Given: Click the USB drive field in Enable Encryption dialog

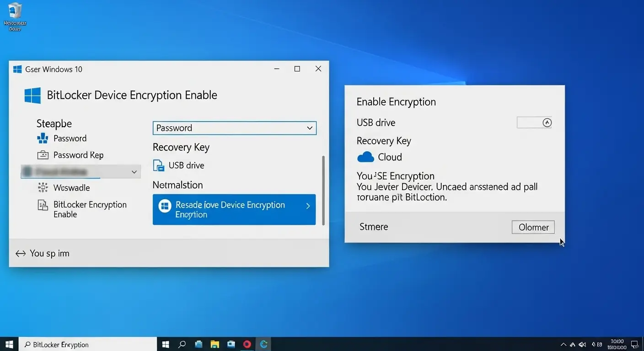Looking at the screenshot, I should (x=534, y=122).
